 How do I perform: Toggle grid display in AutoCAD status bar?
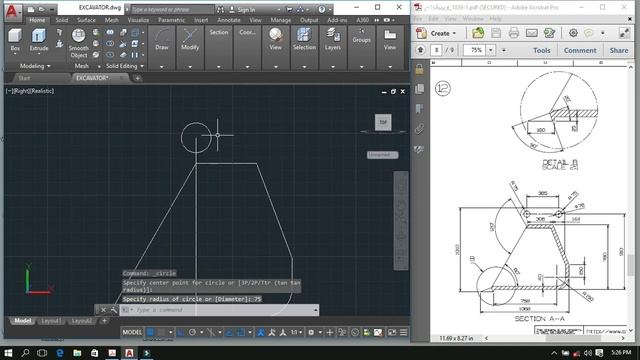point(150,333)
